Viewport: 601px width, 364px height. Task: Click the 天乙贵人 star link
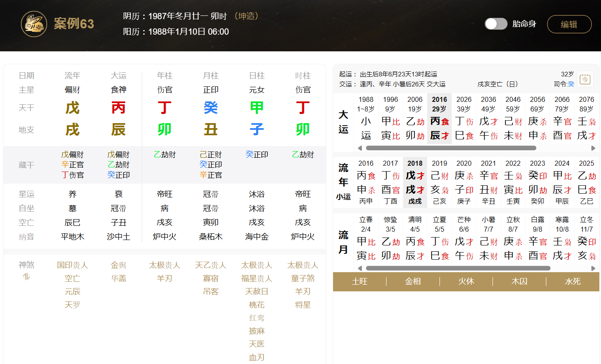click(211, 265)
